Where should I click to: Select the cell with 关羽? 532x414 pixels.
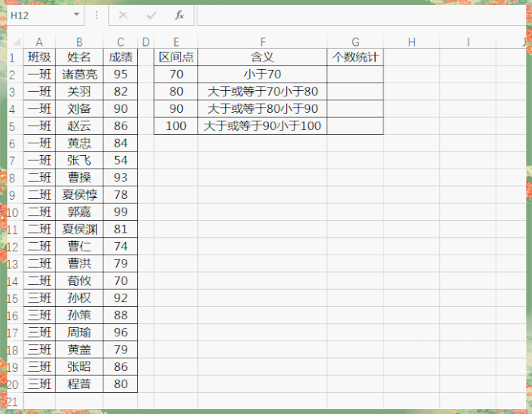click(x=80, y=92)
